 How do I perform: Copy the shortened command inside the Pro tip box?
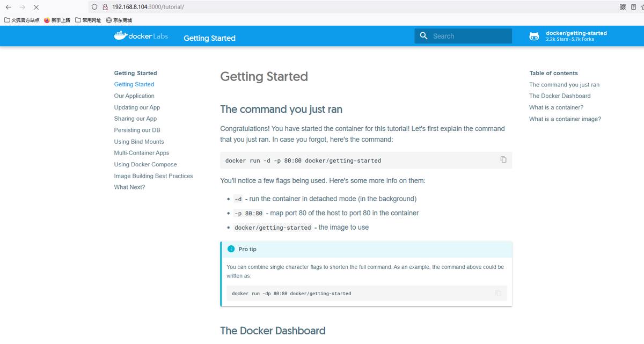pyautogui.click(x=498, y=293)
